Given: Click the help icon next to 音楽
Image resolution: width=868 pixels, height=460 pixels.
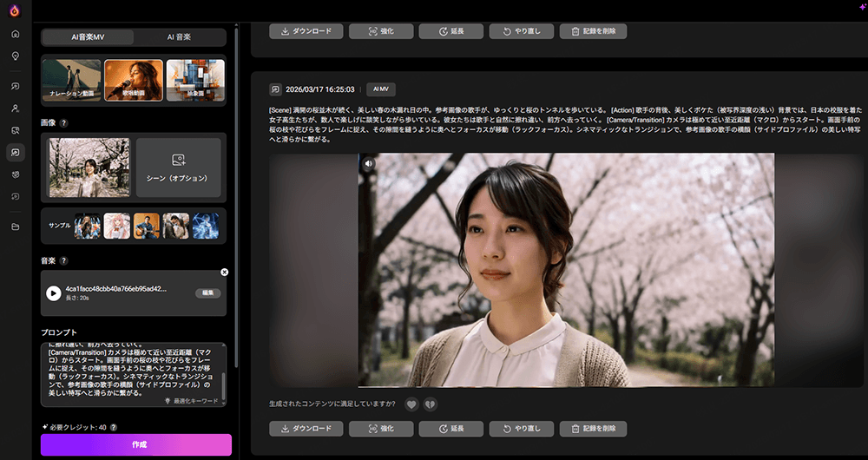Looking at the screenshot, I should (64, 260).
